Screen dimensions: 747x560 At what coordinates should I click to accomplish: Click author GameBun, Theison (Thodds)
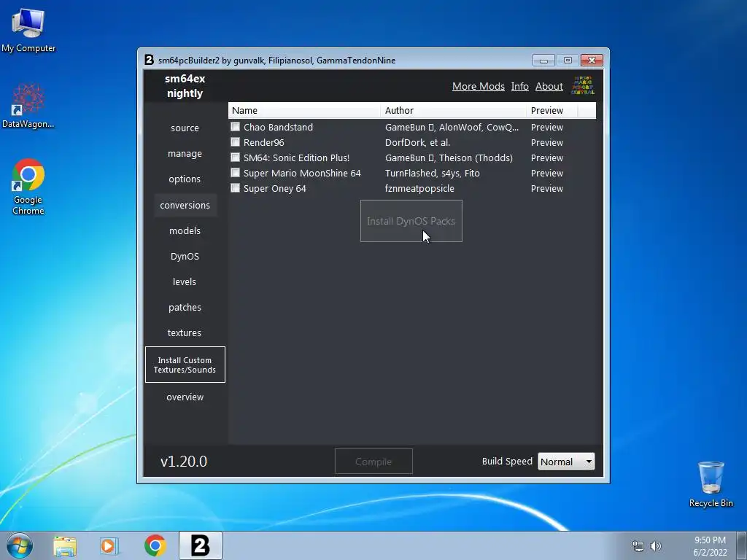pyautogui.click(x=449, y=157)
